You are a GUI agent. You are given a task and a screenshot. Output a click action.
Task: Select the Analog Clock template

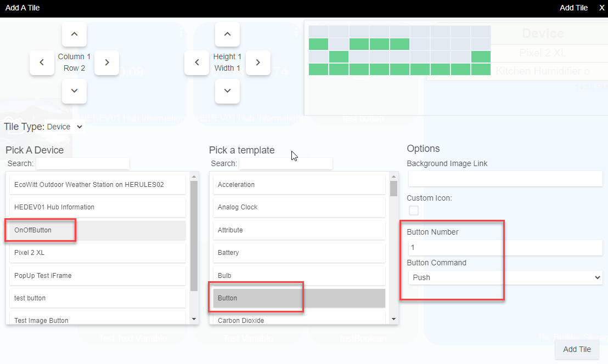tap(299, 207)
